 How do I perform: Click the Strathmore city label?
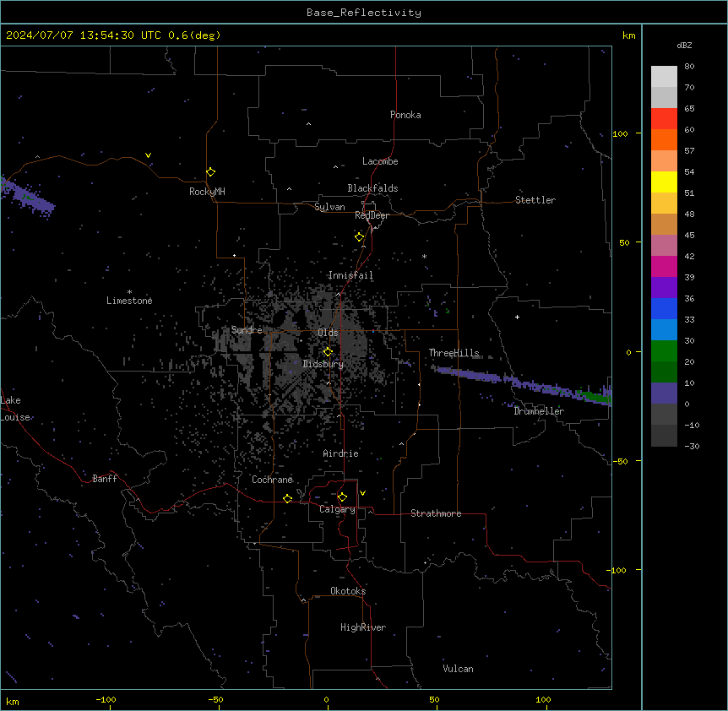[x=436, y=513]
